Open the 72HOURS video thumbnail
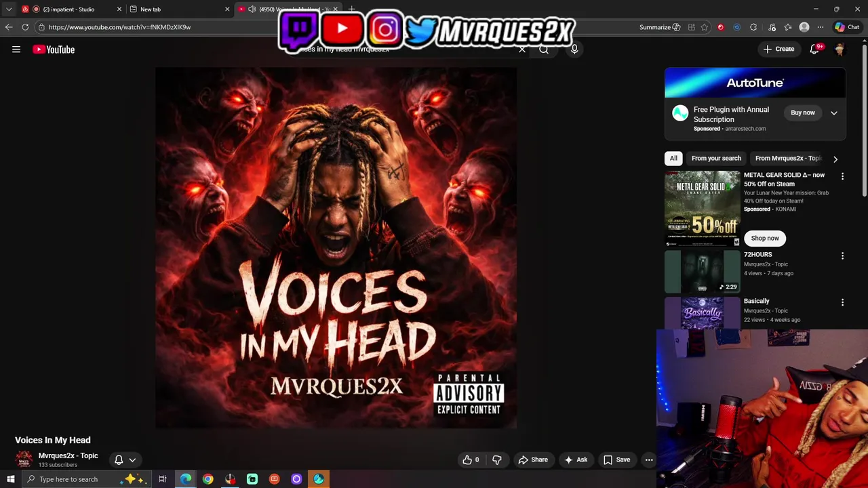 point(703,272)
